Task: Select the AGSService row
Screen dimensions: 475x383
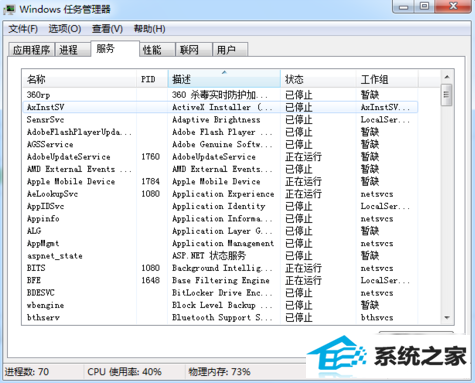Action: coord(50,144)
